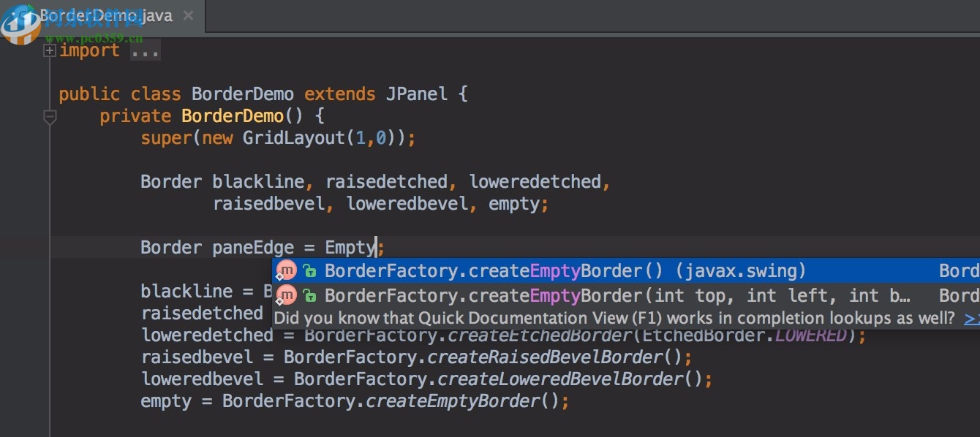Click the pc0359 logo watermark
The image size is (980, 437).
click(22, 22)
